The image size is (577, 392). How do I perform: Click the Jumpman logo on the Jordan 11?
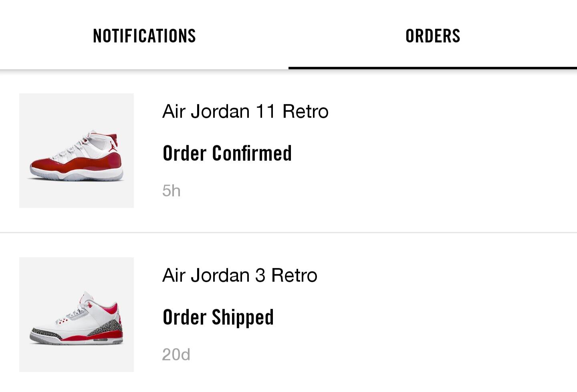[x=112, y=146]
